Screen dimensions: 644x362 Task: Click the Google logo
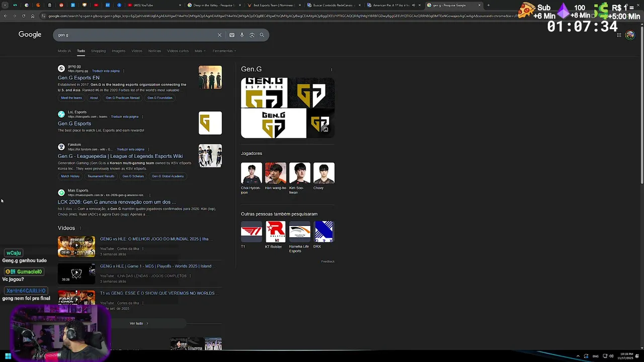[30, 34]
